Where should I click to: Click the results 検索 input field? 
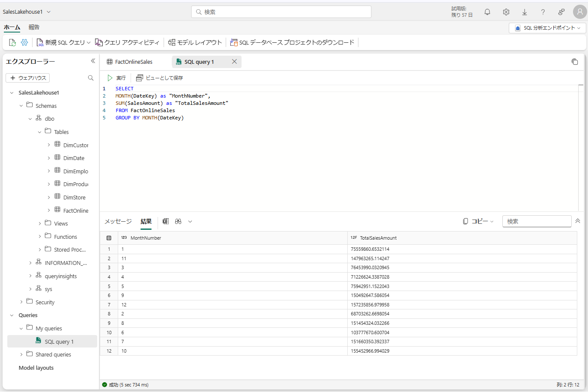click(x=537, y=221)
